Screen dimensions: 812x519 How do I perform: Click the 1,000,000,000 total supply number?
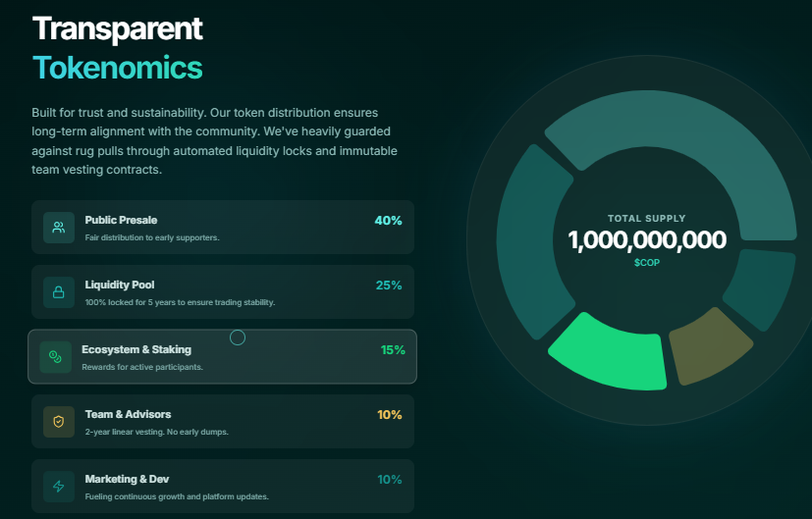point(647,240)
